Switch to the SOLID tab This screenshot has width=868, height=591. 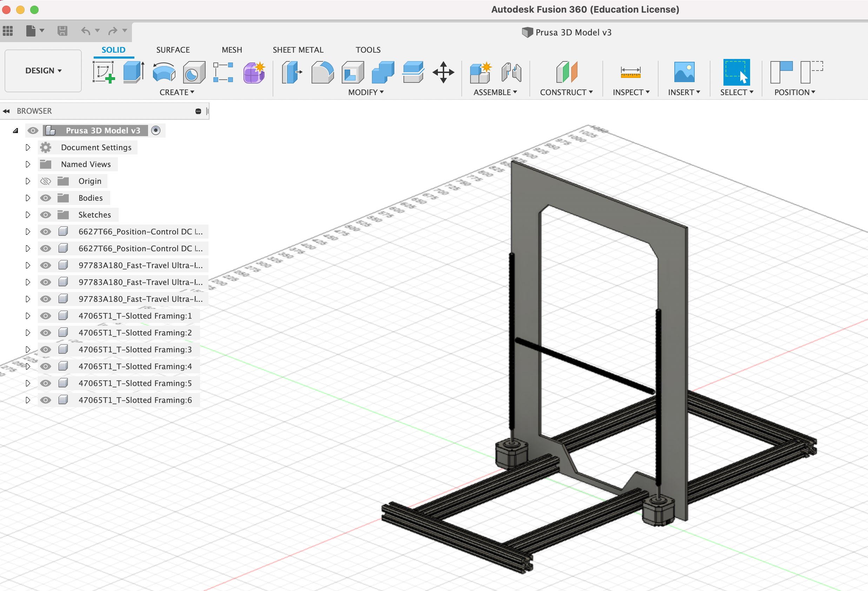(114, 50)
